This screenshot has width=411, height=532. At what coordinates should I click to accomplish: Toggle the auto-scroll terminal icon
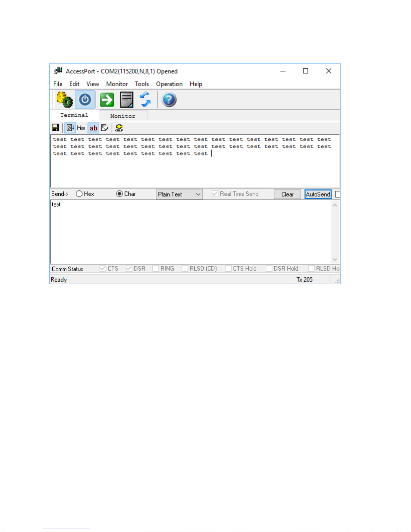point(70,128)
